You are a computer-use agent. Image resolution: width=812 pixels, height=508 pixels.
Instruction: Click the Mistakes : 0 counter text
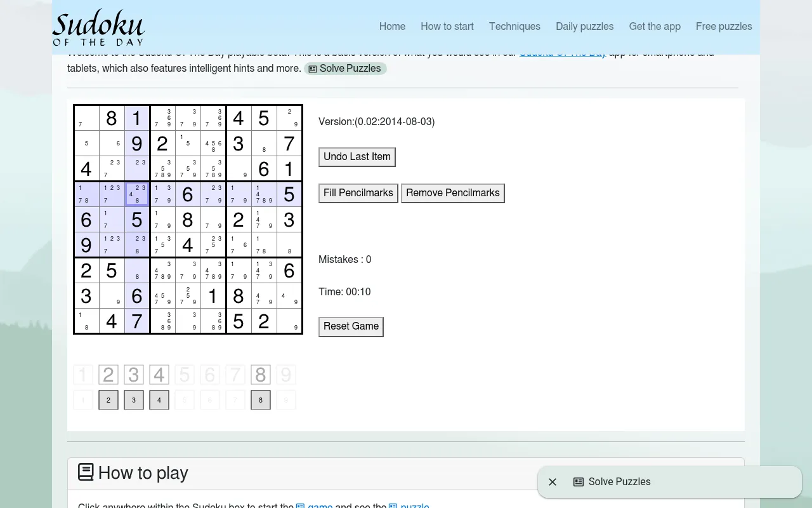(345, 260)
